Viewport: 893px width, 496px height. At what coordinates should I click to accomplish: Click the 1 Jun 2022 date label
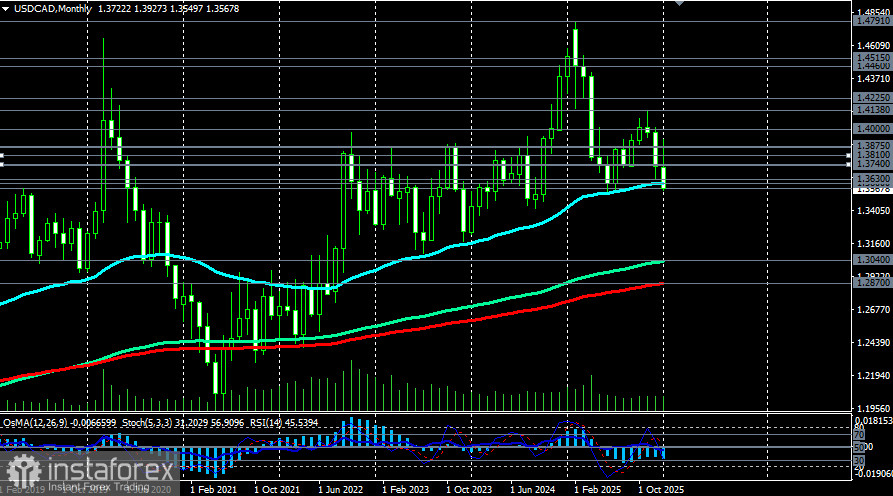pos(342,490)
